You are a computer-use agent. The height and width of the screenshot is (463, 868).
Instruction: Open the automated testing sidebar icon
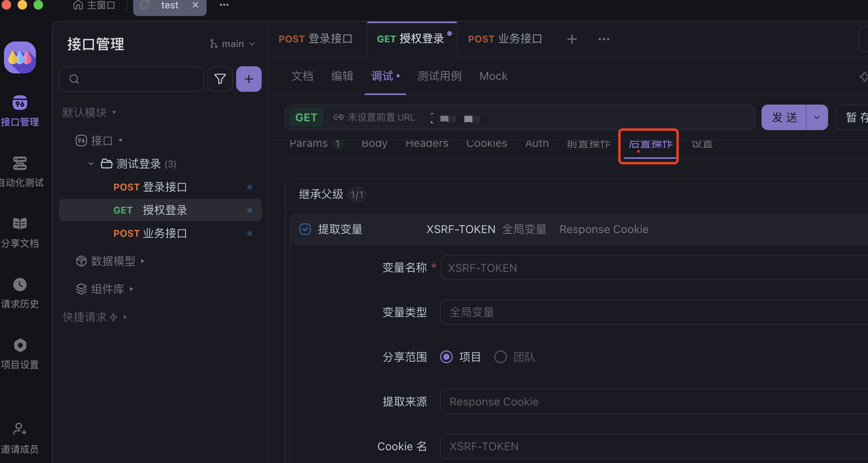20,163
